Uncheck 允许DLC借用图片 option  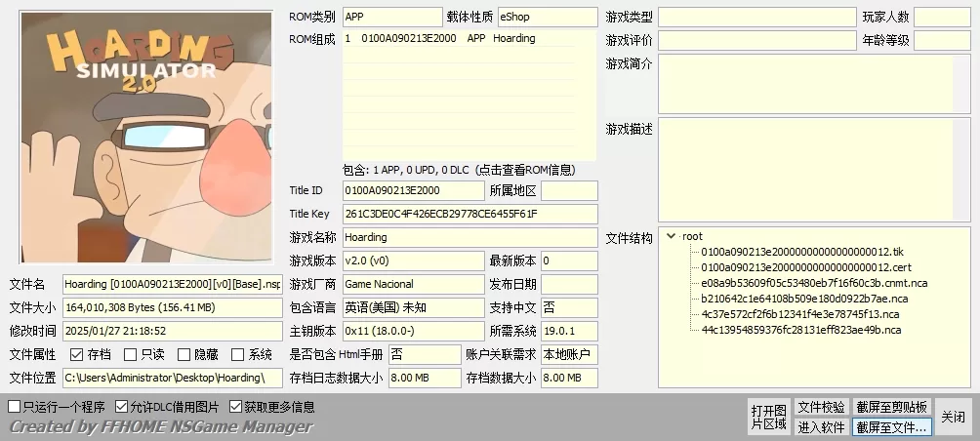click(122, 407)
